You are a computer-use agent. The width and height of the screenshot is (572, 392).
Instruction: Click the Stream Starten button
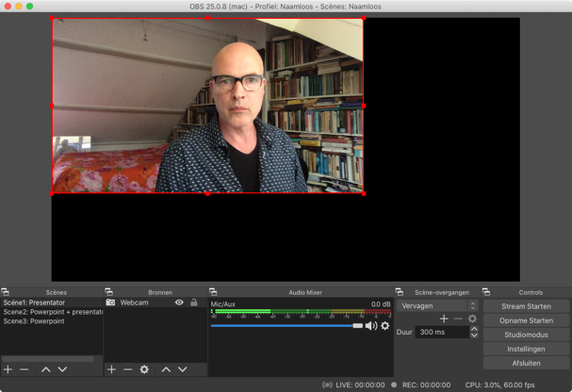coord(526,306)
